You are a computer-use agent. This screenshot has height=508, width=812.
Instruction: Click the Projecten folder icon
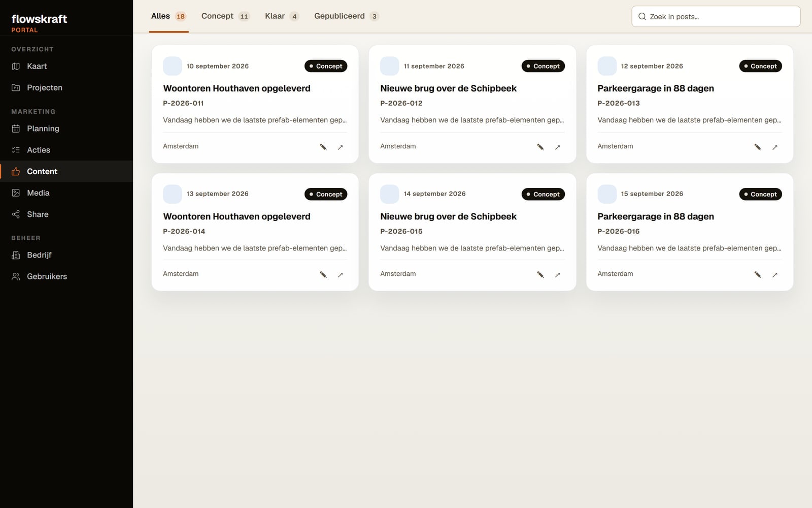(x=16, y=87)
